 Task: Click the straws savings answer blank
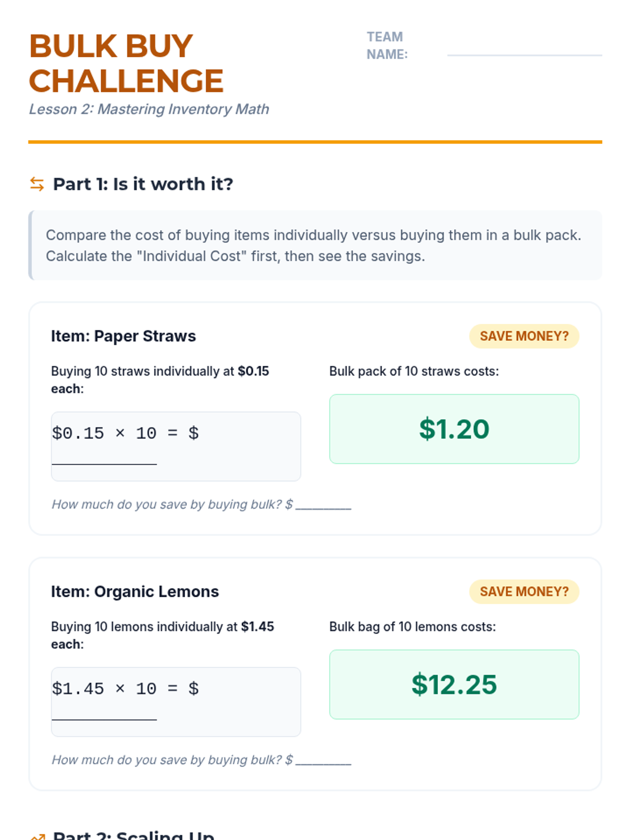click(x=323, y=506)
